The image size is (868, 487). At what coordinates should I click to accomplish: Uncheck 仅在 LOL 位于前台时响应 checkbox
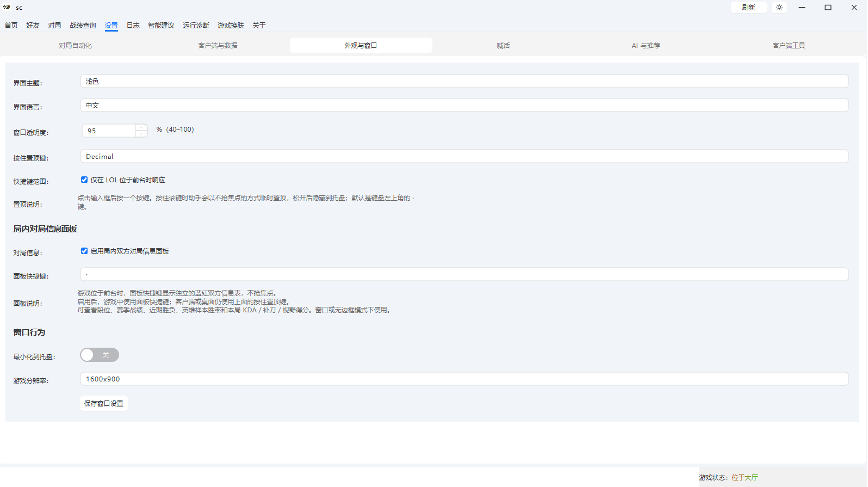(84, 180)
